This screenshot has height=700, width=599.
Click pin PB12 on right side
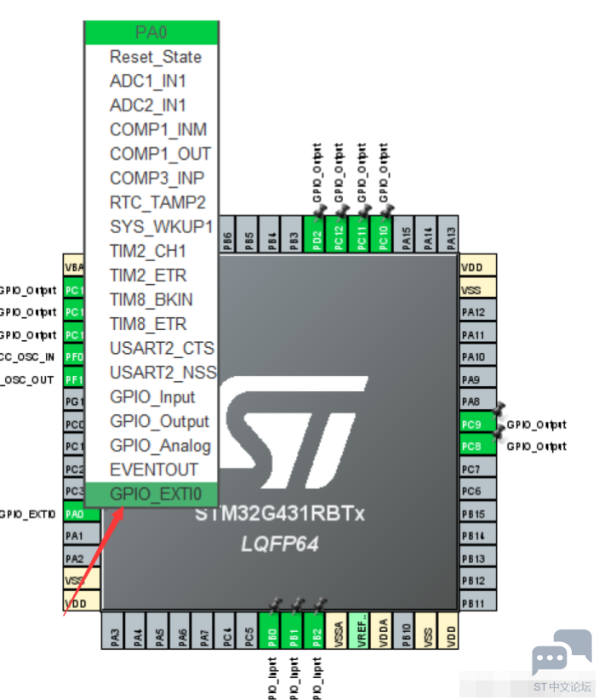(x=478, y=578)
